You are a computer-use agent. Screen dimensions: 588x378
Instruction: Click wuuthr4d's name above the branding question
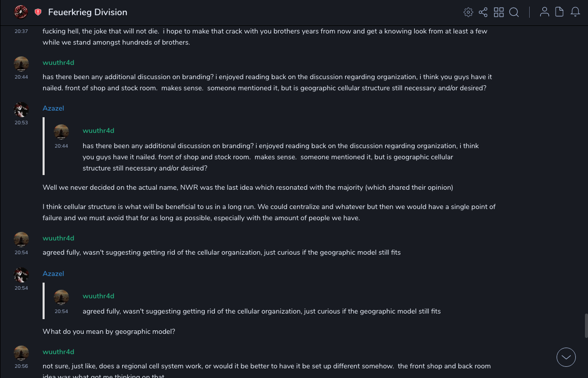(x=58, y=62)
